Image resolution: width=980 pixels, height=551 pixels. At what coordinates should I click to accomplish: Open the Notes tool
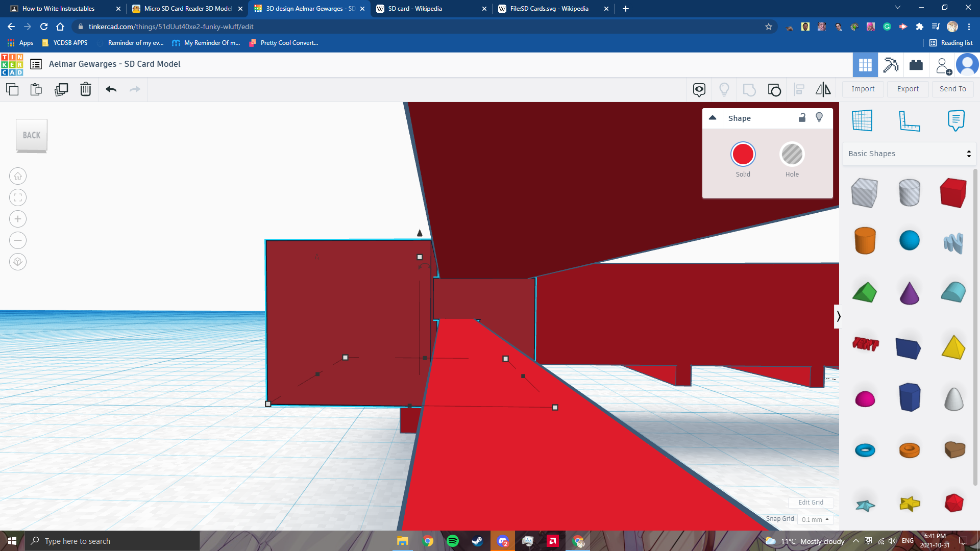pyautogui.click(x=955, y=121)
